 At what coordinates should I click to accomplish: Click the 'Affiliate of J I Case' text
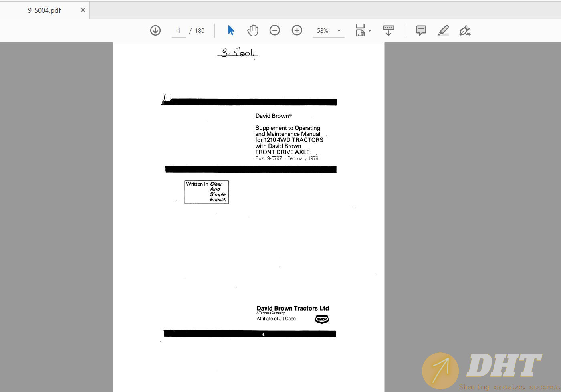(276, 319)
